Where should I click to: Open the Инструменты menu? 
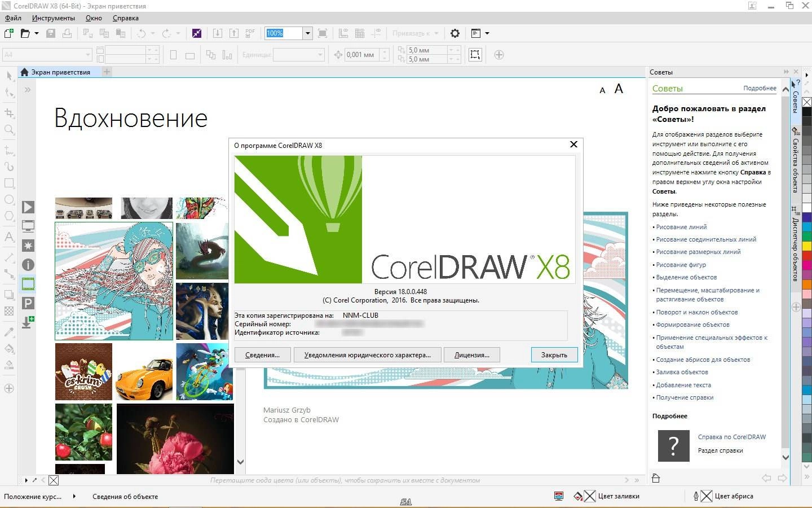click(52, 17)
